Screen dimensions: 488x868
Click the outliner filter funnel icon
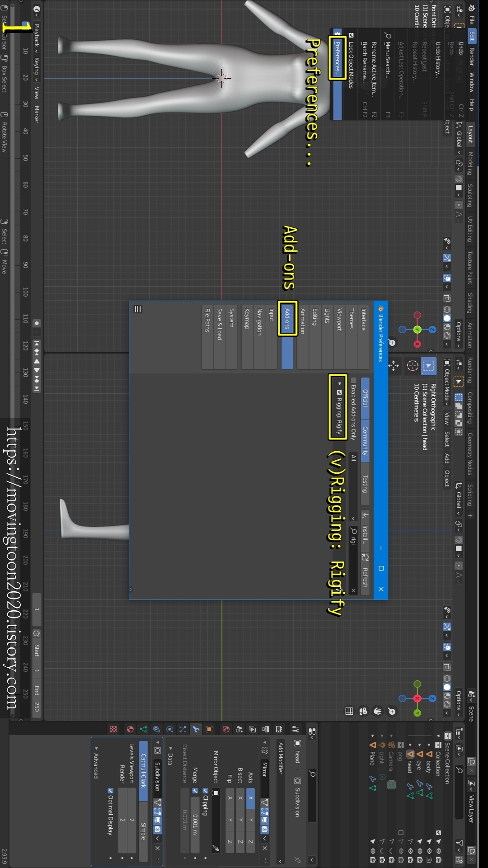459,843
